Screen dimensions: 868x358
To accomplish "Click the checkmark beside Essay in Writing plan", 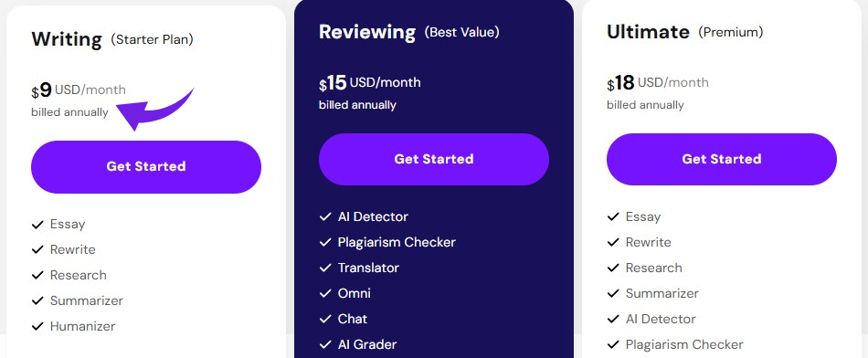I will (x=37, y=225).
